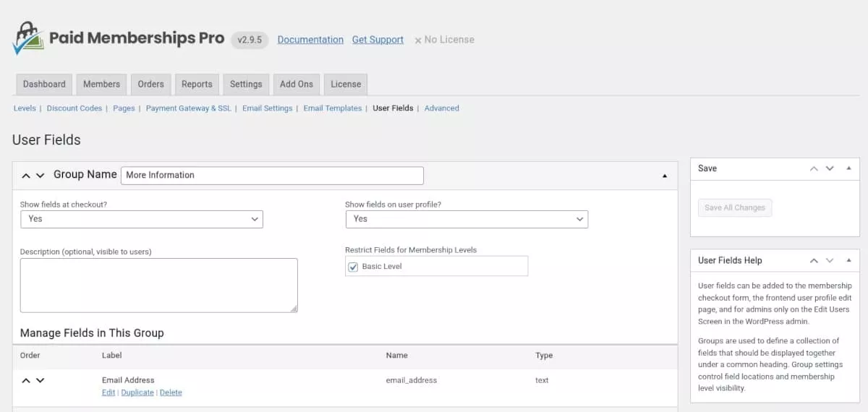Select the Settings tab
Viewport: 868px width, 412px height.
pyautogui.click(x=246, y=85)
